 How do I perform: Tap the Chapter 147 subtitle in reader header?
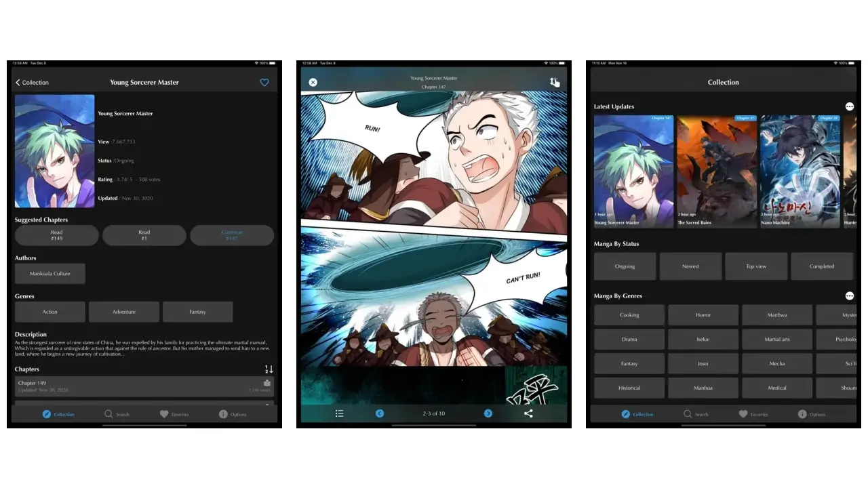[434, 87]
